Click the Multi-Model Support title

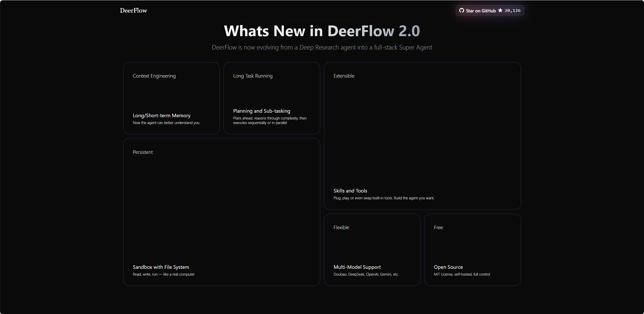357,267
